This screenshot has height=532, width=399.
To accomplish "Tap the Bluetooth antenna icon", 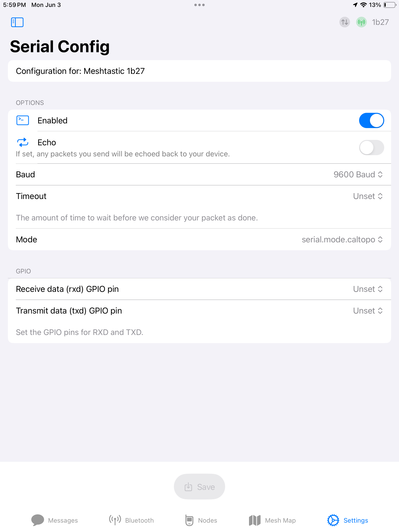I will pos(115,520).
